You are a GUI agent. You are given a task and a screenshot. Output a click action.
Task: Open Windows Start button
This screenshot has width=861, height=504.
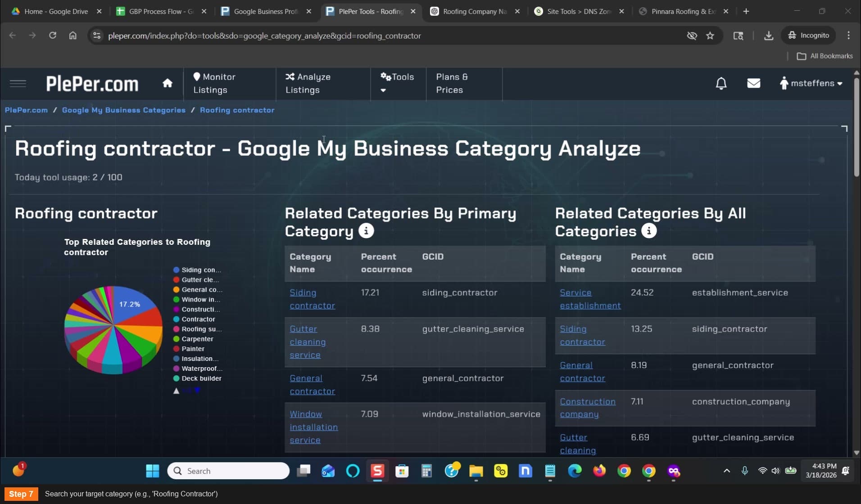[153, 471]
